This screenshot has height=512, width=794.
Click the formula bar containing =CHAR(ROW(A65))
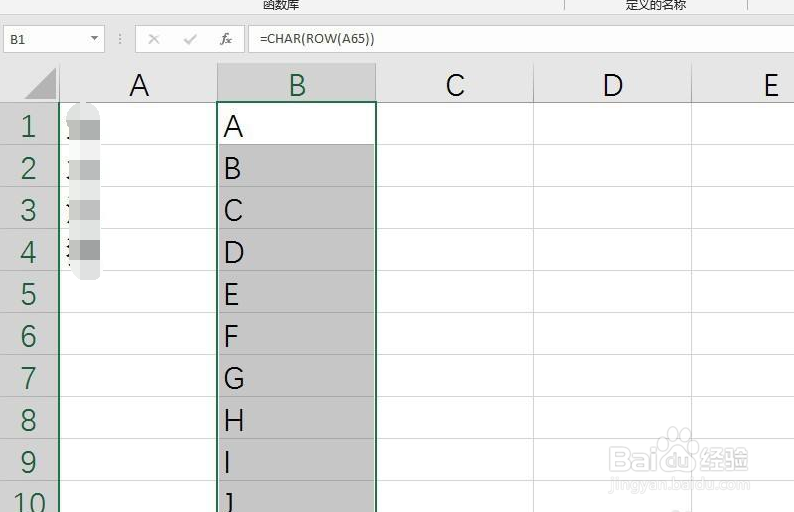point(521,39)
